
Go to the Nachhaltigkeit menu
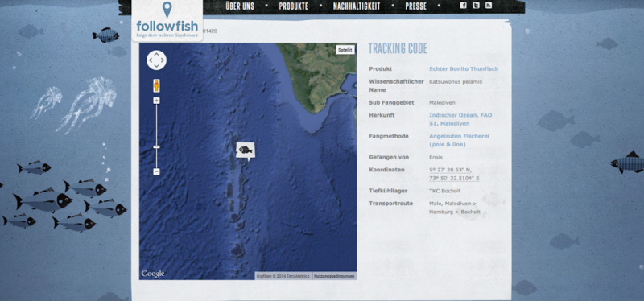click(x=357, y=6)
